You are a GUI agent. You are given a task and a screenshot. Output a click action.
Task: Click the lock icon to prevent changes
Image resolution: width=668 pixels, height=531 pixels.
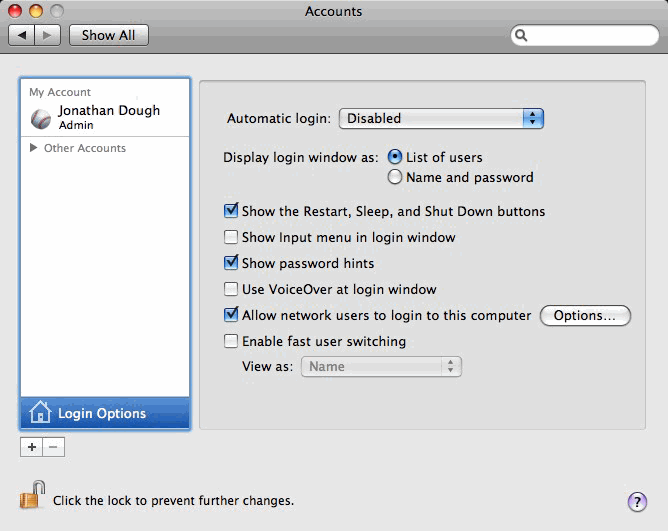click(x=32, y=494)
